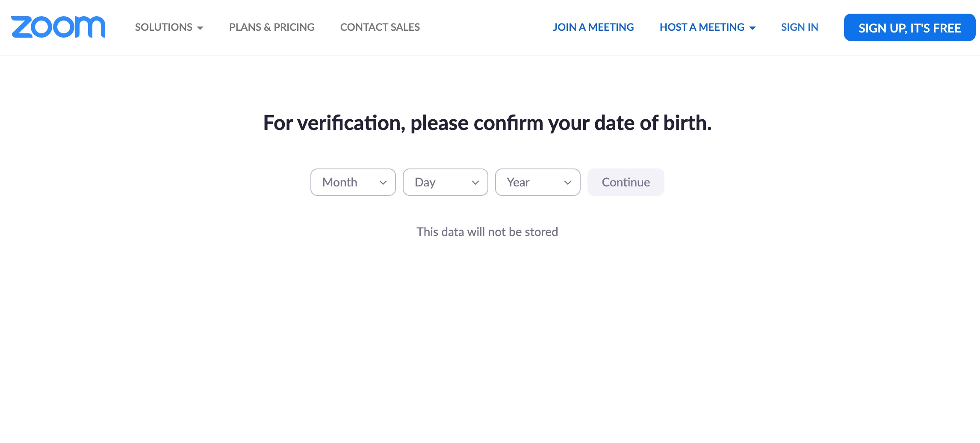Open the CONTACT SALES page
980x443 pixels.
(380, 27)
